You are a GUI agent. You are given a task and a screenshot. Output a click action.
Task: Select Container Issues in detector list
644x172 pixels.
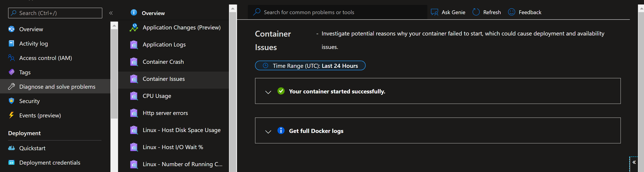pyautogui.click(x=174, y=80)
